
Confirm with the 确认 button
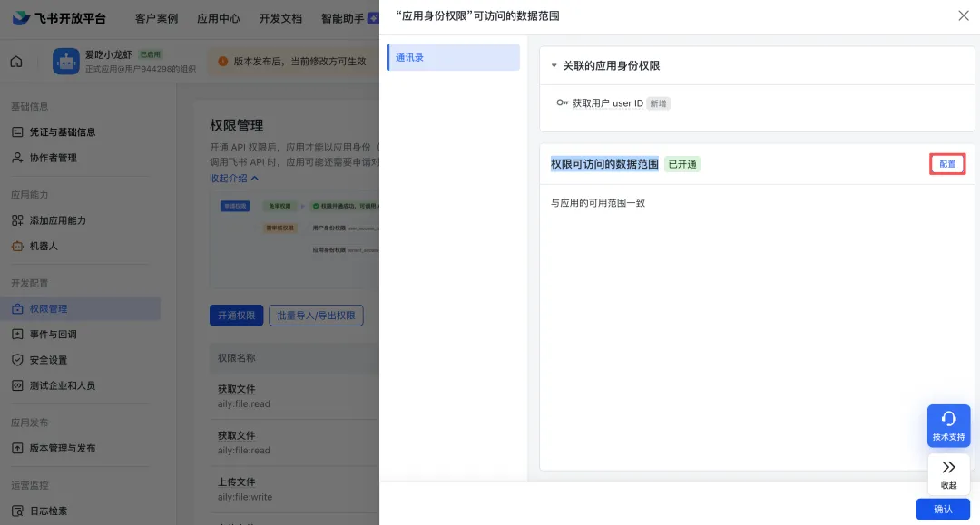pyautogui.click(x=943, y=510)
